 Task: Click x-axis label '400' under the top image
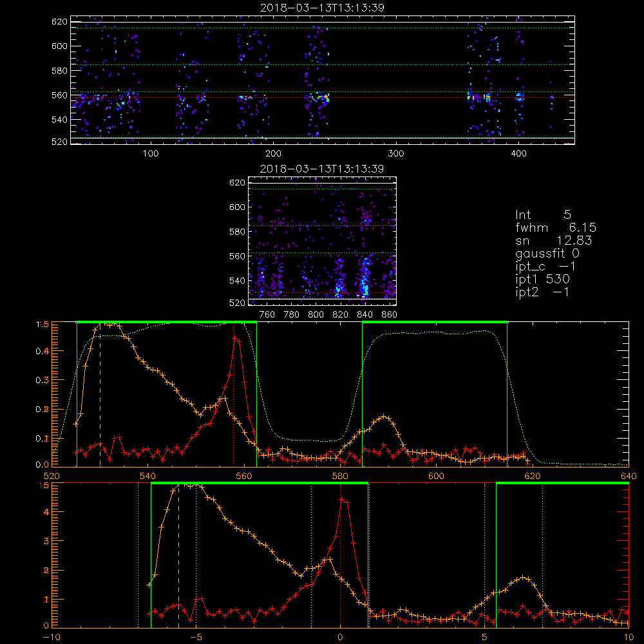click(x=518, y=154)
